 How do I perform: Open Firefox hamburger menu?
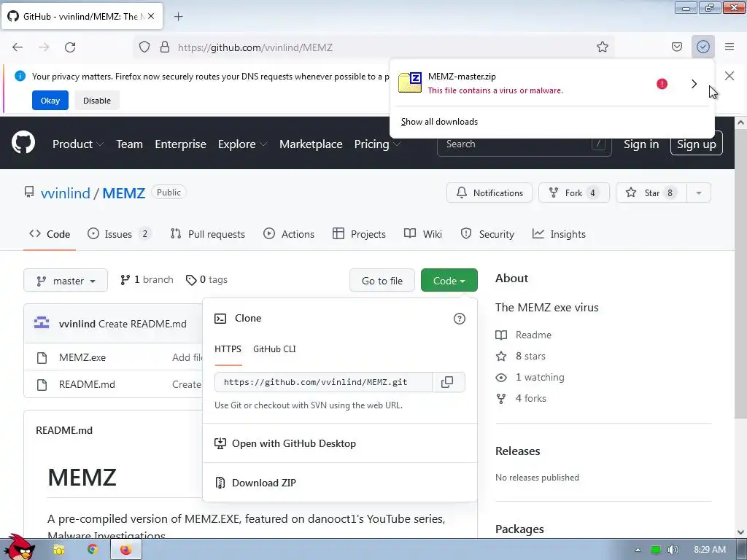tap(729, 47)
